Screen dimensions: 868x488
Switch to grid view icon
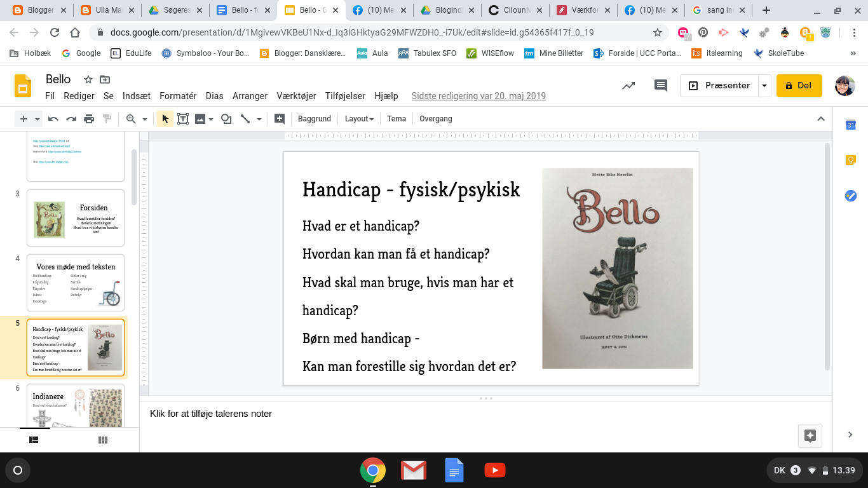point(102,440)
